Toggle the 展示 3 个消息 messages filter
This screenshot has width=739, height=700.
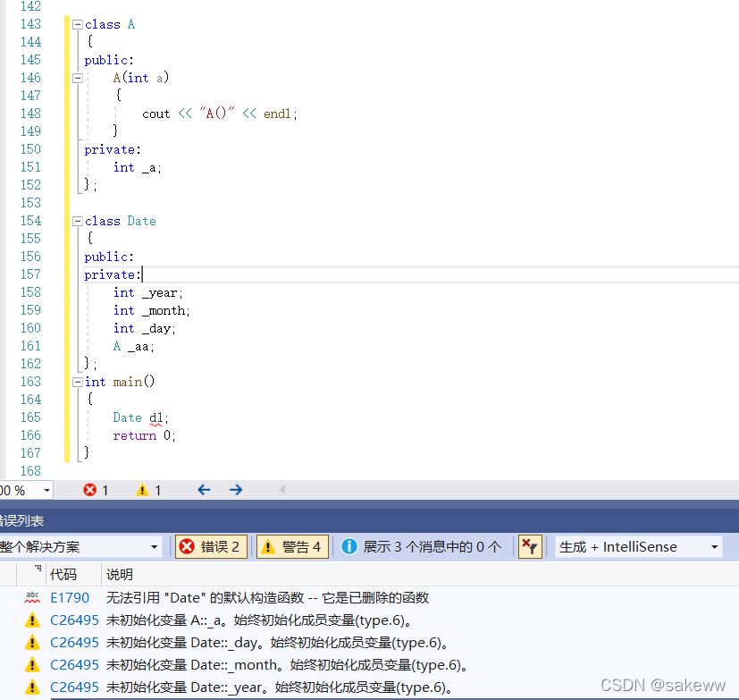423,547
